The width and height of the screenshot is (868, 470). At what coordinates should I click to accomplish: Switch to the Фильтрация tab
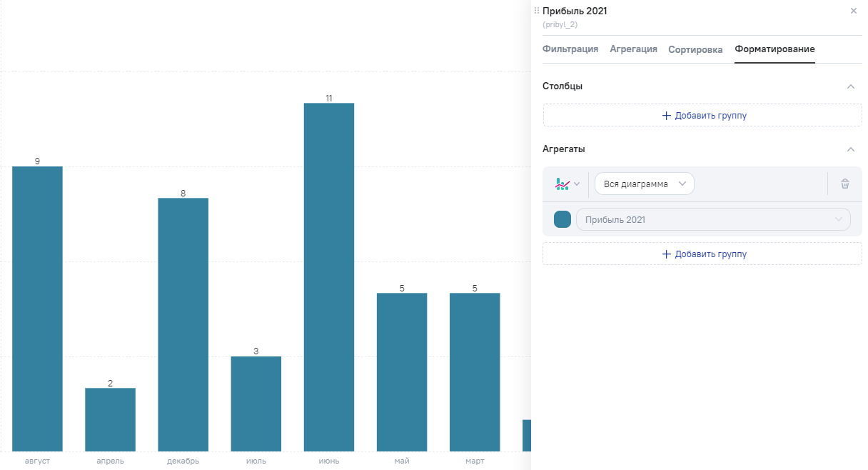[570, 49]
